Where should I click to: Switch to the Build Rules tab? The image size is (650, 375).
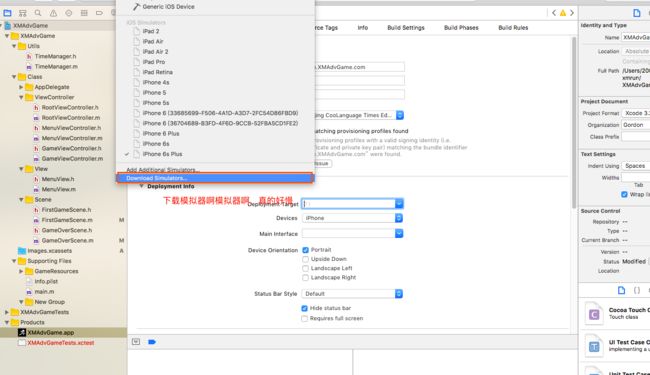tap(513, 28)
